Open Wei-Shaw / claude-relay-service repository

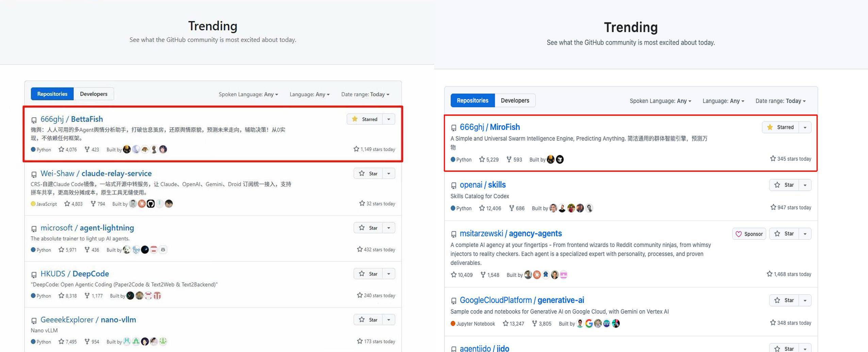click(96, 173)
